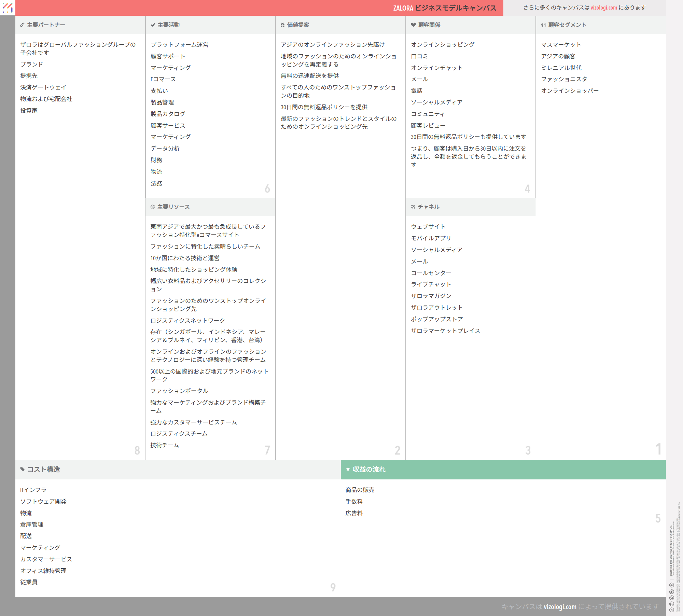Click the ザロラマーケットプレイス channel item

pyautogui.click(x=445, y=331)
